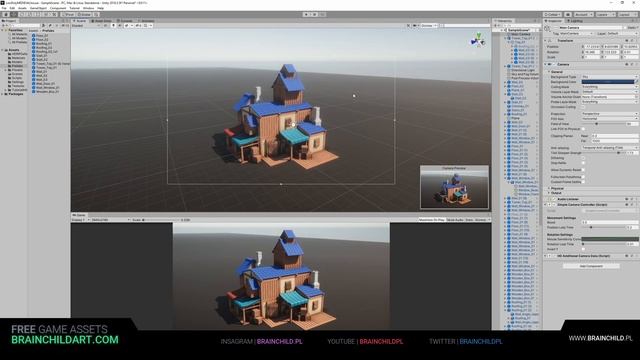Open the Background Type dropdown
This screenshot has height=360, width=640.
pyautogui.click(x=609, y=77)
